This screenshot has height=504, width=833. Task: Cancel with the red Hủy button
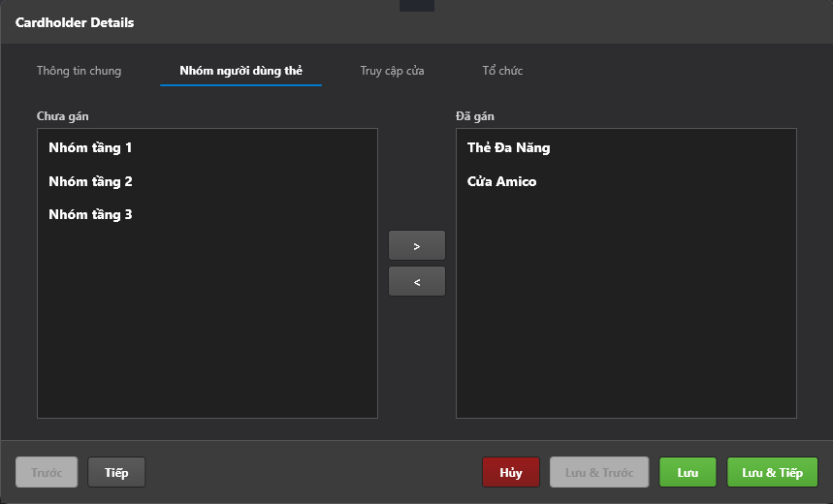[511, 472]
